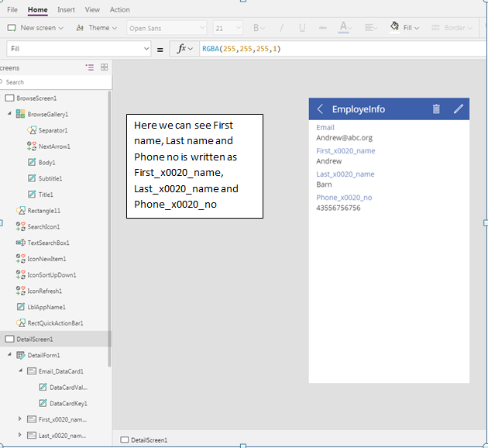
Task: Expand the First_x0020_name data card node
Action: click(x=20, y=419)
